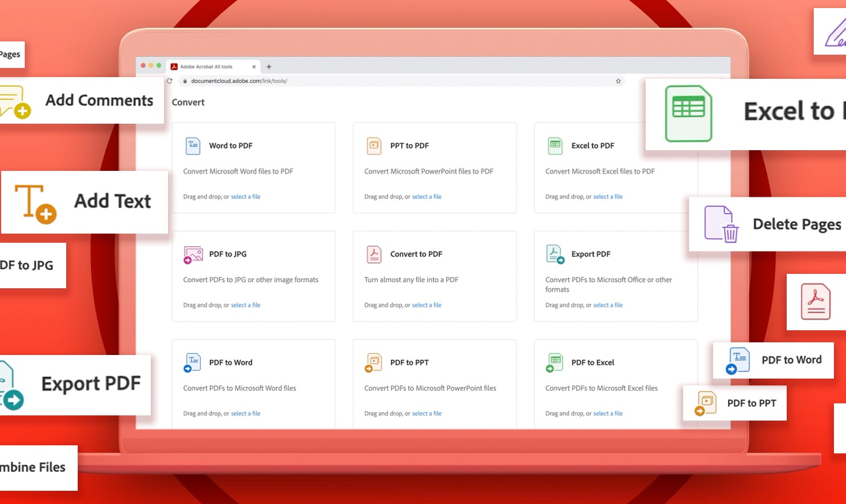
Task: Open the PPT to PDF converter icon
Action: 374,146
